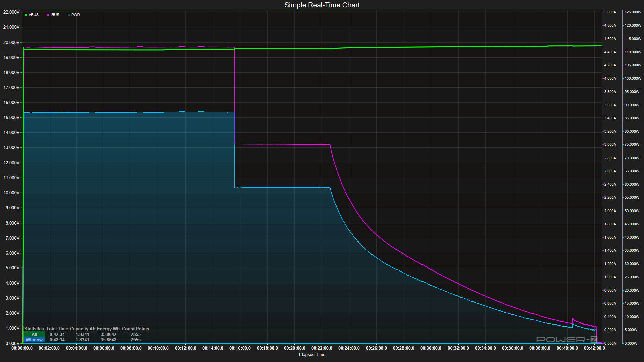Viewport: 644px width, 362px height.
Task: Click the 'Total Time' column header
Action: [57, 329]
